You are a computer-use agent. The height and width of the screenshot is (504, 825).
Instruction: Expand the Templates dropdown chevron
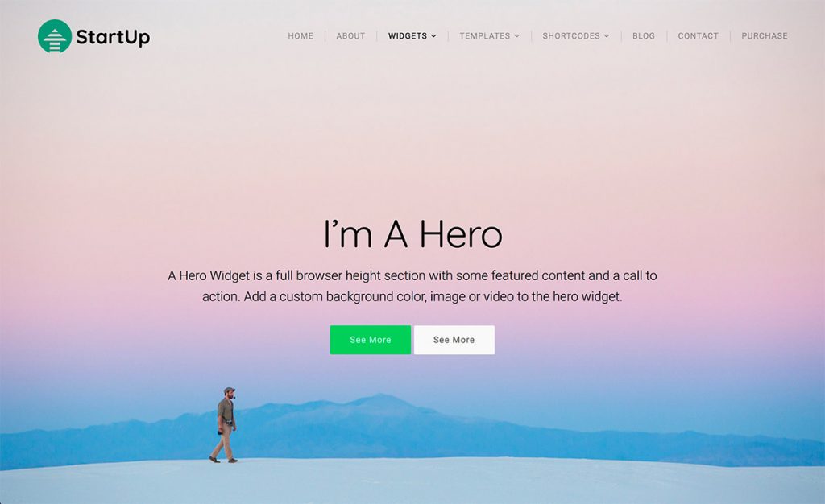point(516,36)
